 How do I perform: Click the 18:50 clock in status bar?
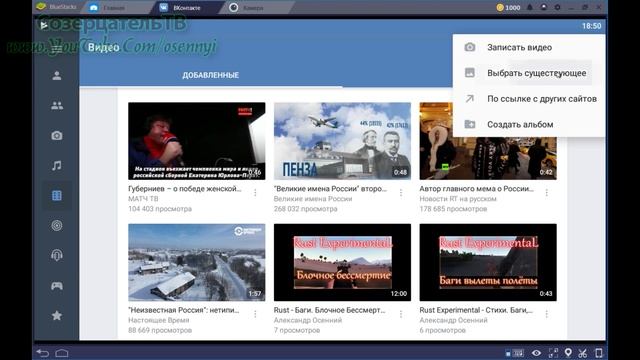[591, 26]
